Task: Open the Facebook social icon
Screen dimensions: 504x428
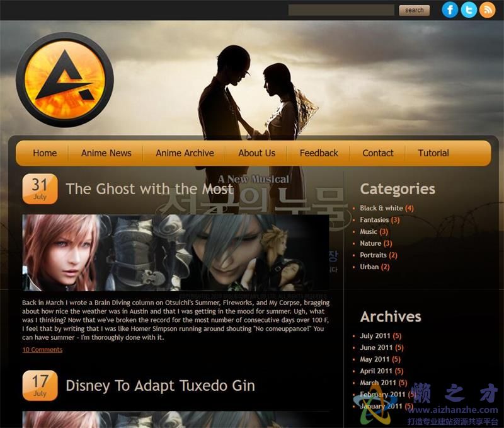Action: tap(450, 10)
